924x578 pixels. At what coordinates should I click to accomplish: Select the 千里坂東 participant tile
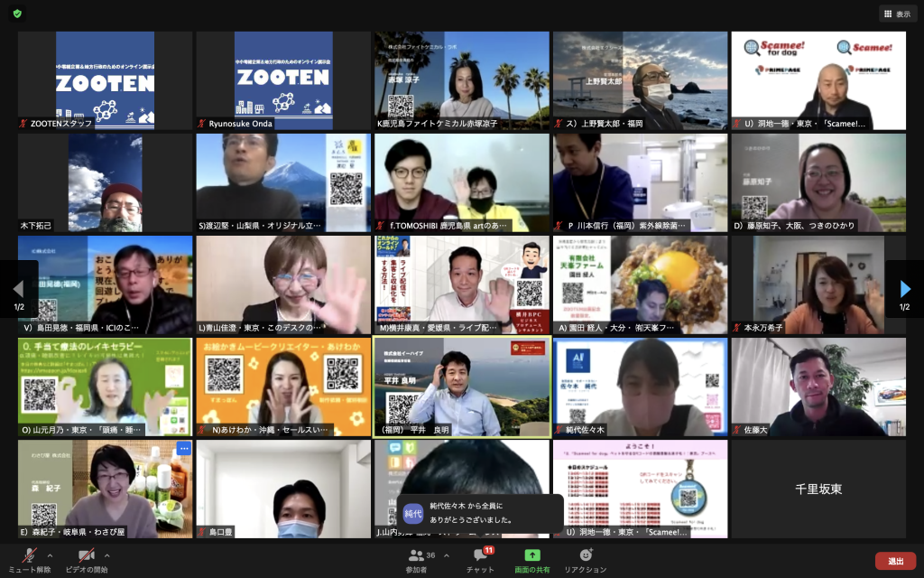point(818,489)
